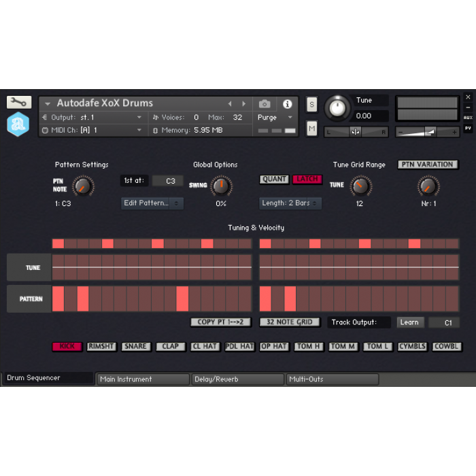Select the OP HAT drum track
Viewport: 476px width, 476px height.
coord(274,347)
